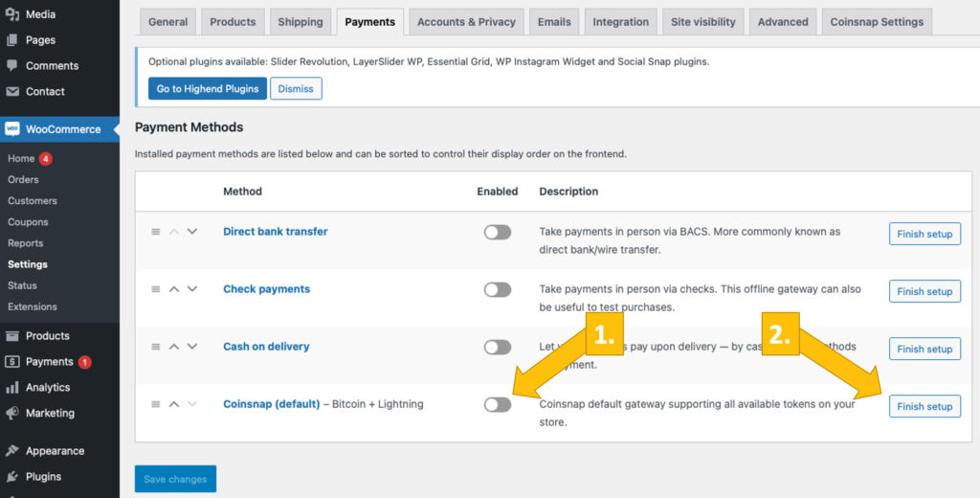Dismiss the optional plugins notice

[x=296, y=88]
